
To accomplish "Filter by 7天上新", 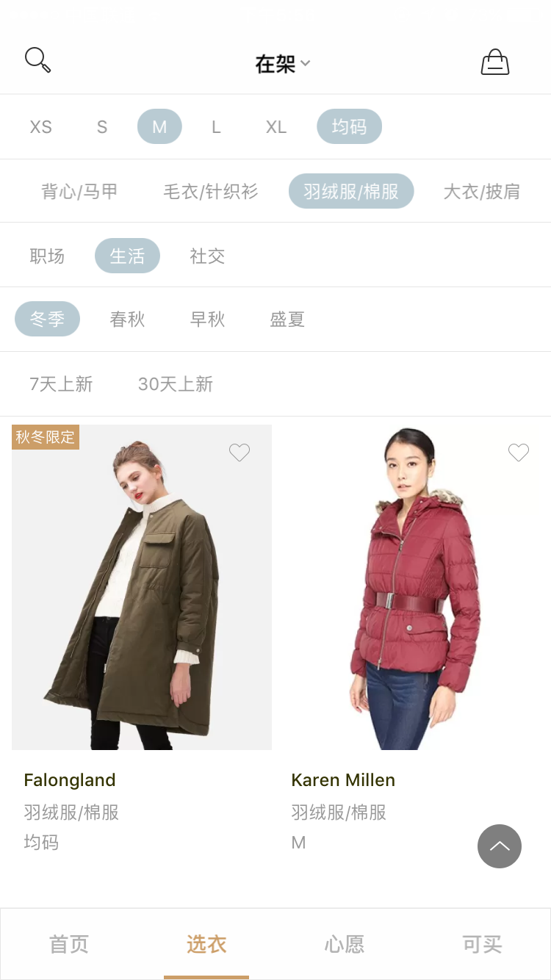I will click(x=61, y=384).
